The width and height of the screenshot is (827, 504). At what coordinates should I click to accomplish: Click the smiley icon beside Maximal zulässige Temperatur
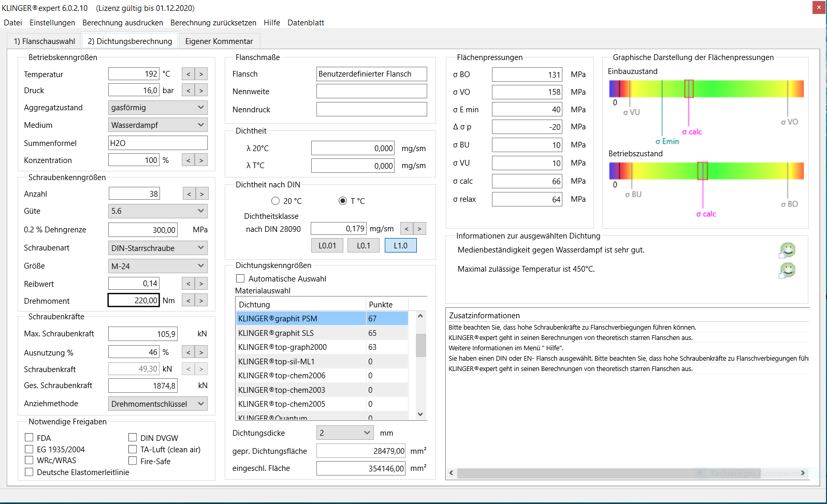coord(787,270)
